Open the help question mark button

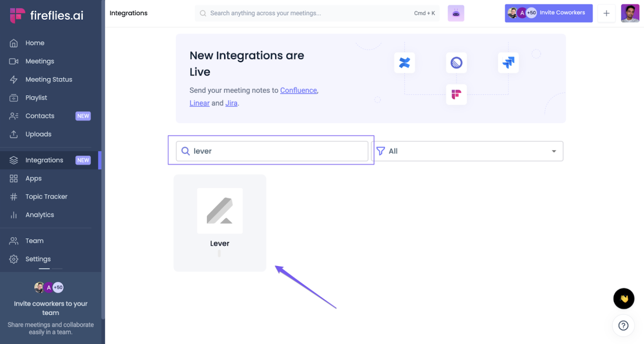coord(623,325)
